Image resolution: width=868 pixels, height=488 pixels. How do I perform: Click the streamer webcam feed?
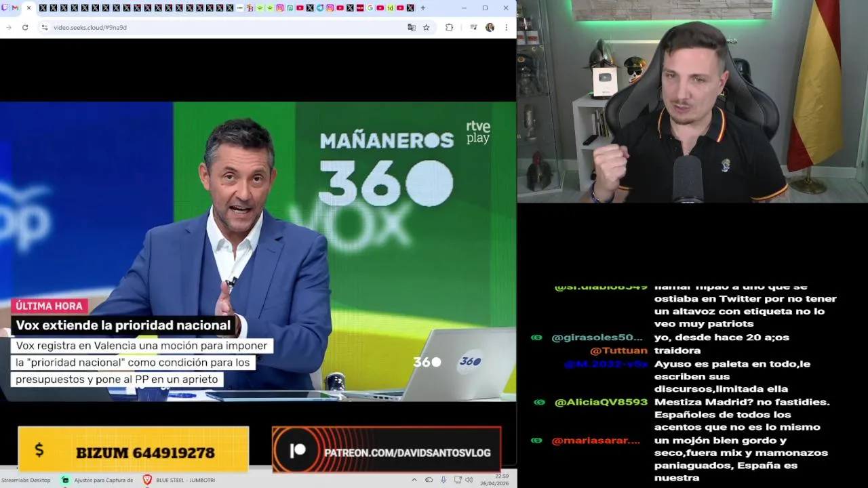pyautogui.click(x=692, y=102)
